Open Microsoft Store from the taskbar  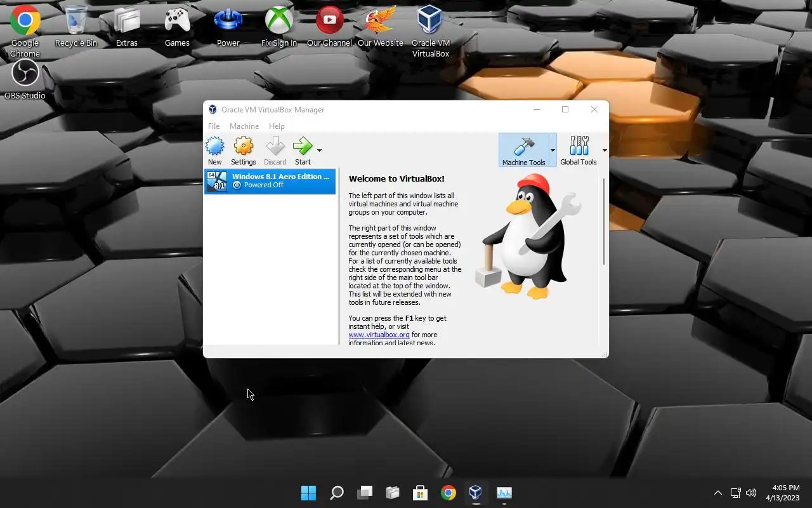420,493
